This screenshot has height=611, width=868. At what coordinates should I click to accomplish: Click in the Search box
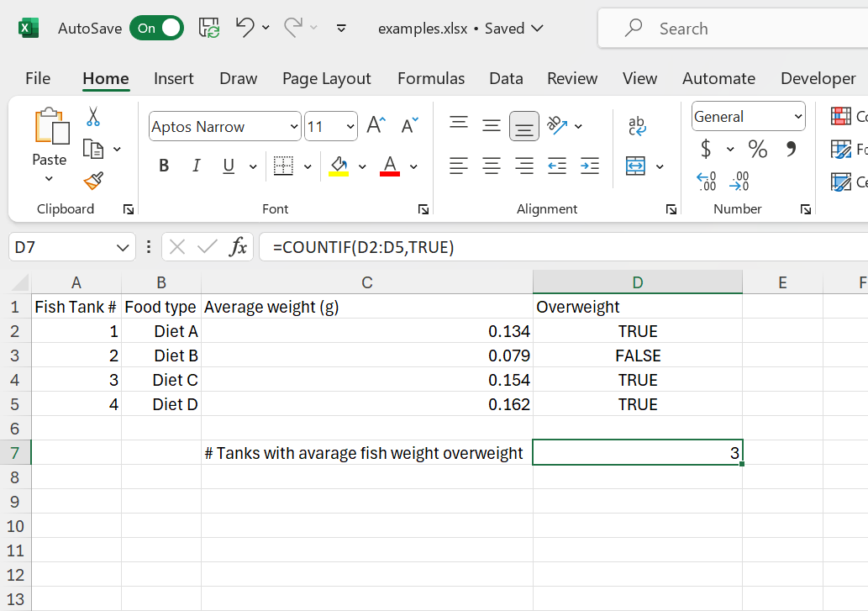click(x=739, y=29)
